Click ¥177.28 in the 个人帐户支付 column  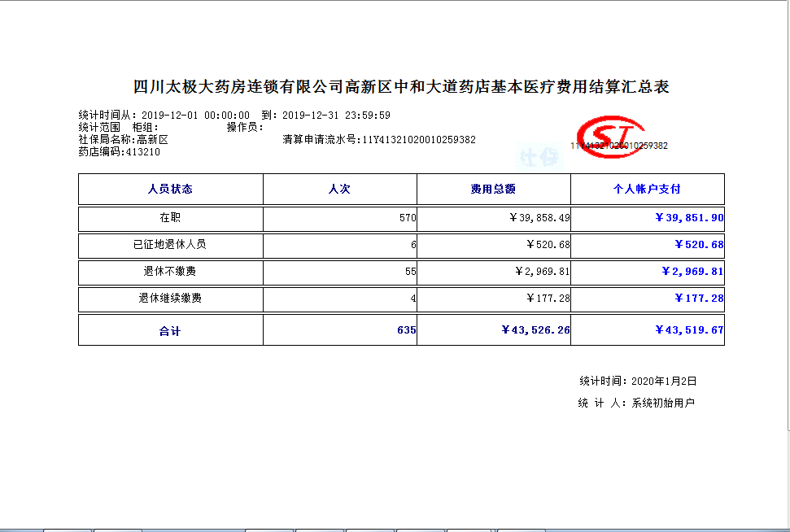point(700,299)
